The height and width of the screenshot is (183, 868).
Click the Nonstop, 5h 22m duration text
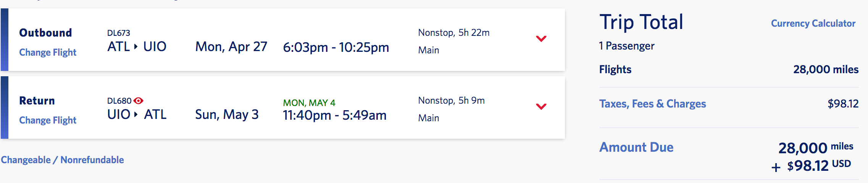coord(454,33)
